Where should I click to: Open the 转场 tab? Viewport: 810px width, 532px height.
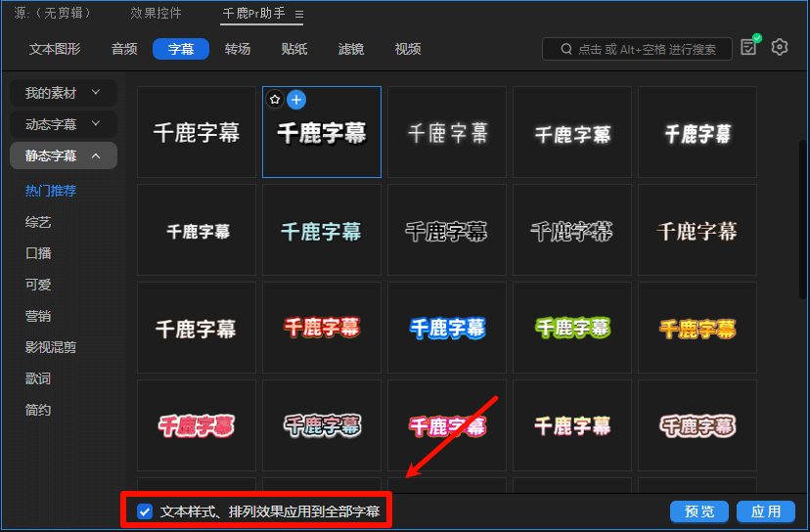coord(238,49)
